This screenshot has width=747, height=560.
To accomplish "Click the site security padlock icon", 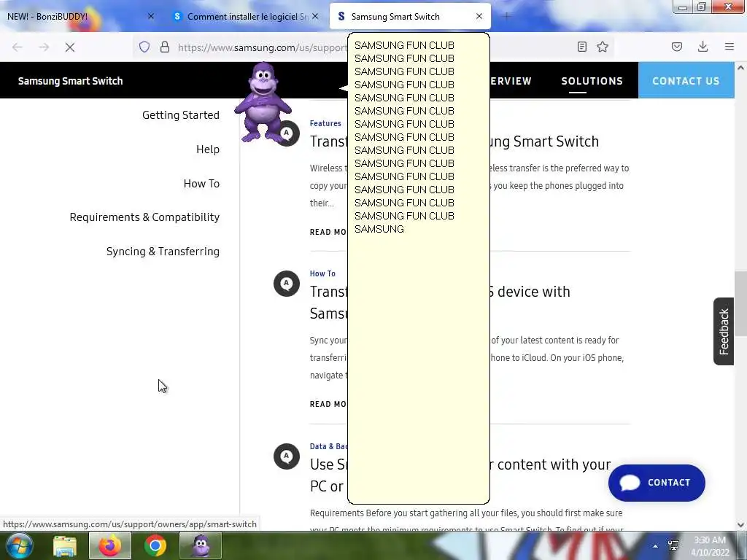I will (165, 47).
